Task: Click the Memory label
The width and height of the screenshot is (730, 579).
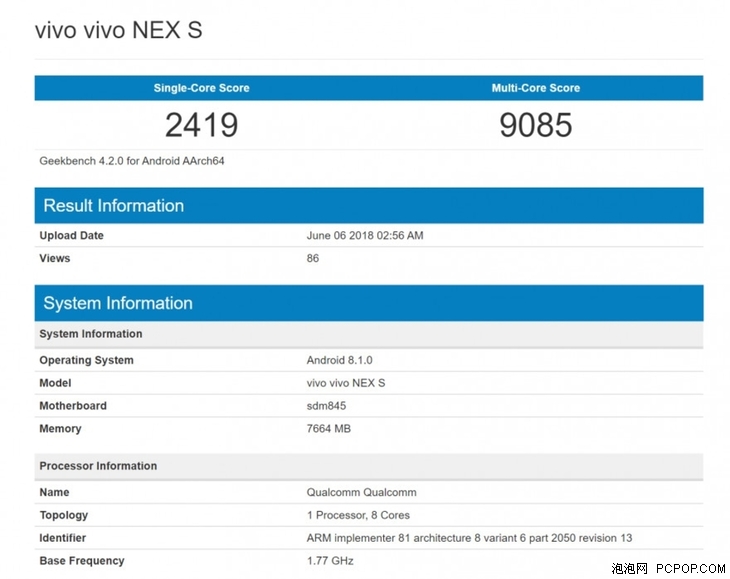Action: pyautogui.click(x=60, y=429)
